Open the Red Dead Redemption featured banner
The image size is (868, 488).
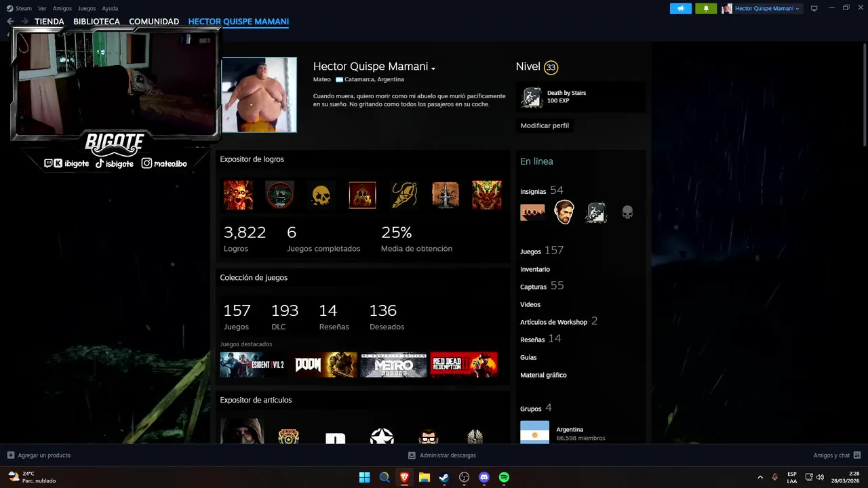[x=464, y=365]
